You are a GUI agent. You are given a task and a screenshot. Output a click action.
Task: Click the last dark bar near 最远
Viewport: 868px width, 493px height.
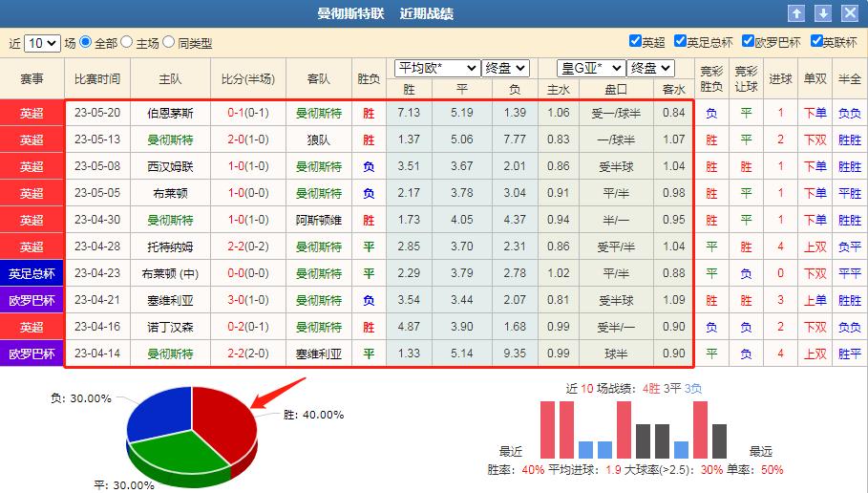[x=719, y=441]
